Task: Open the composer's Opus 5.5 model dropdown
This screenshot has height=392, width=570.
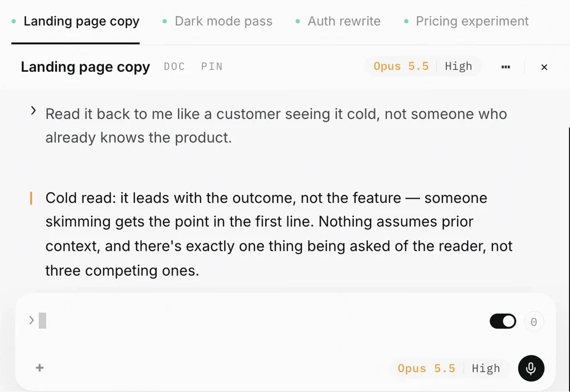Action: tap(426, 369)
